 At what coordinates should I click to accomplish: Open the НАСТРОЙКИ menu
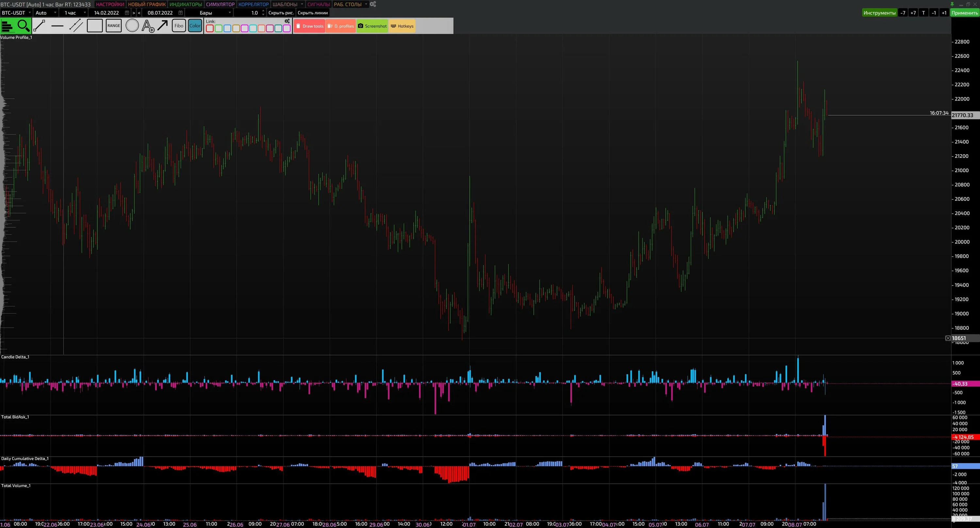110,4
